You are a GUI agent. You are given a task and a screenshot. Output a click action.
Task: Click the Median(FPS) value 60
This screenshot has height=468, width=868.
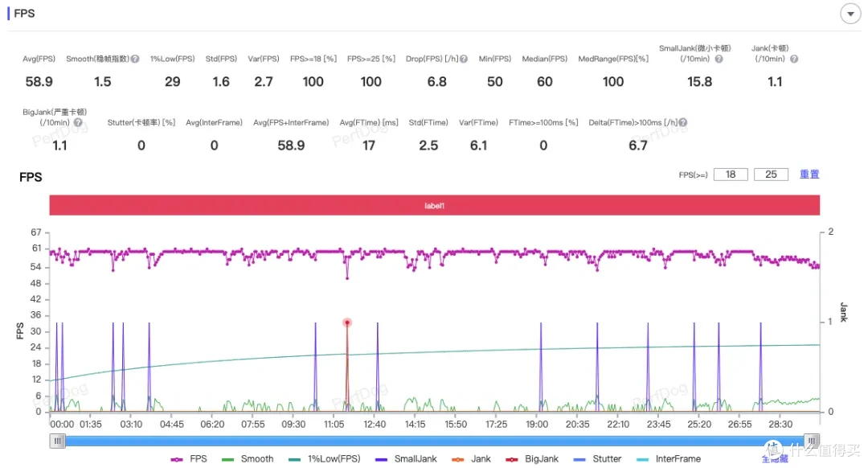pyautogui.click(x=545, y=82)
